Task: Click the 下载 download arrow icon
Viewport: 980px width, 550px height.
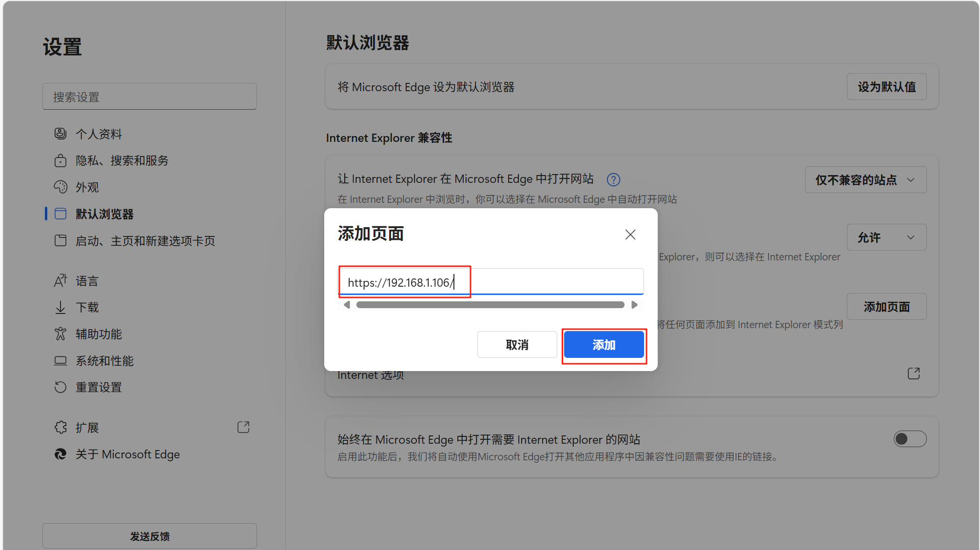Action: tap(60, 307)
